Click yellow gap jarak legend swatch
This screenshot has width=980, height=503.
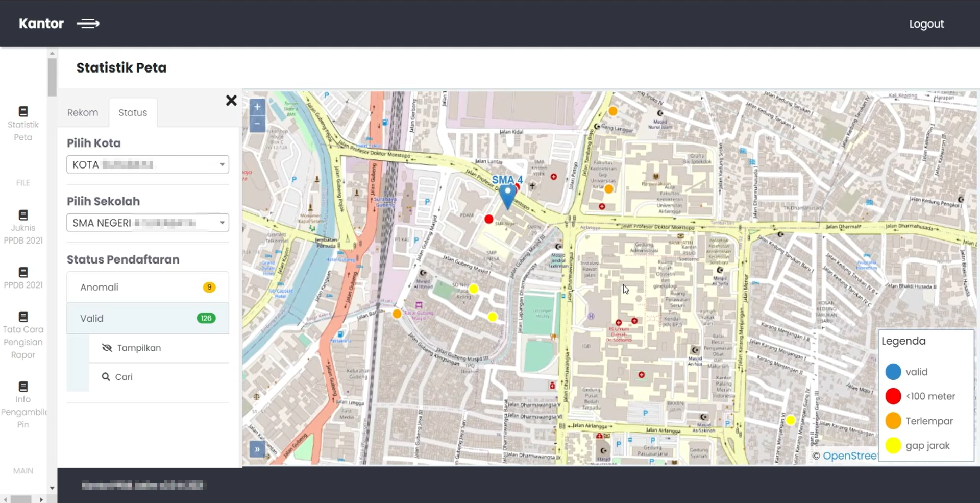893,445
